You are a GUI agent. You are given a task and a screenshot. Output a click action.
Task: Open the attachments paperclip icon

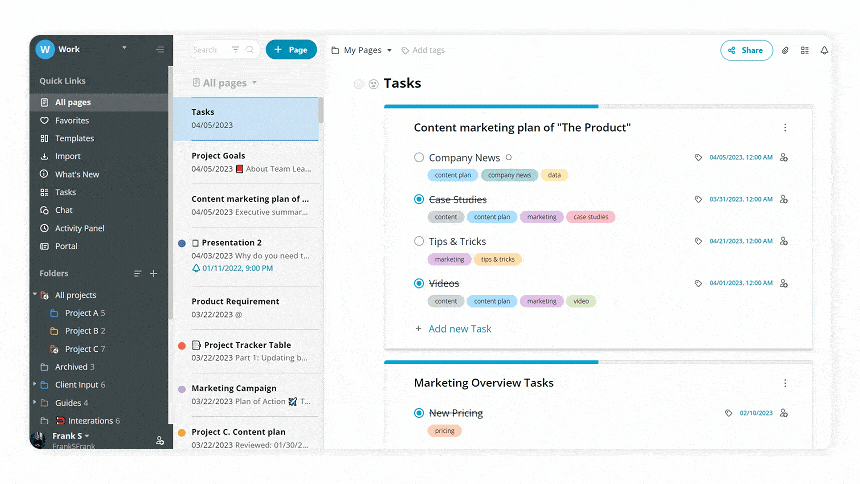click(785, 50)
